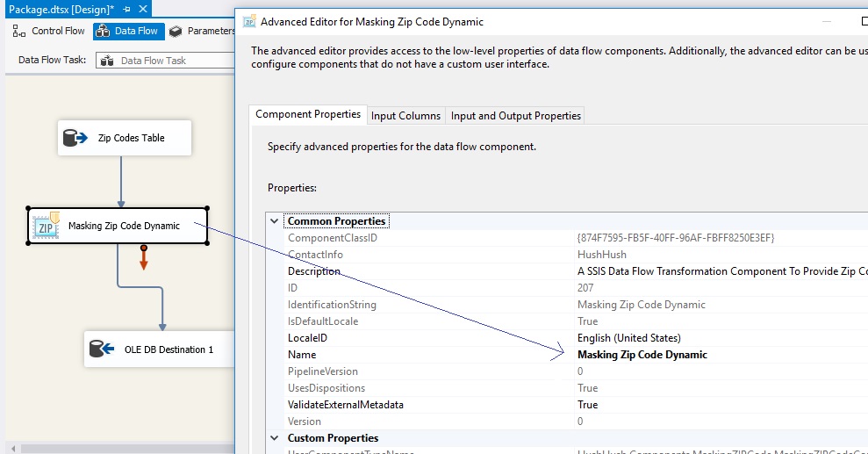The image size is (868, 454).
Task: Click the Zip Codes Table source icon
Action: coord(75,138)
